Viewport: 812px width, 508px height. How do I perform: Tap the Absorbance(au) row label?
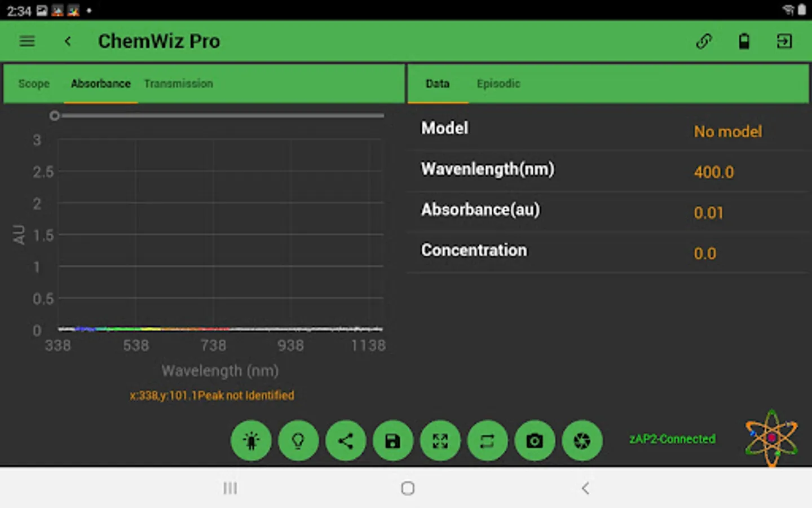point(480,209)
